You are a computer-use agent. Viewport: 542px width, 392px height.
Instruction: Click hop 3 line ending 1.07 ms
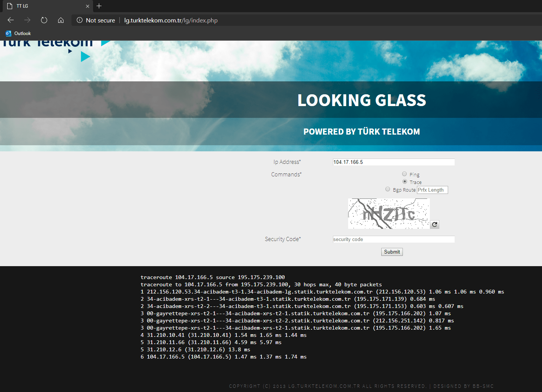tap(296, 313)
